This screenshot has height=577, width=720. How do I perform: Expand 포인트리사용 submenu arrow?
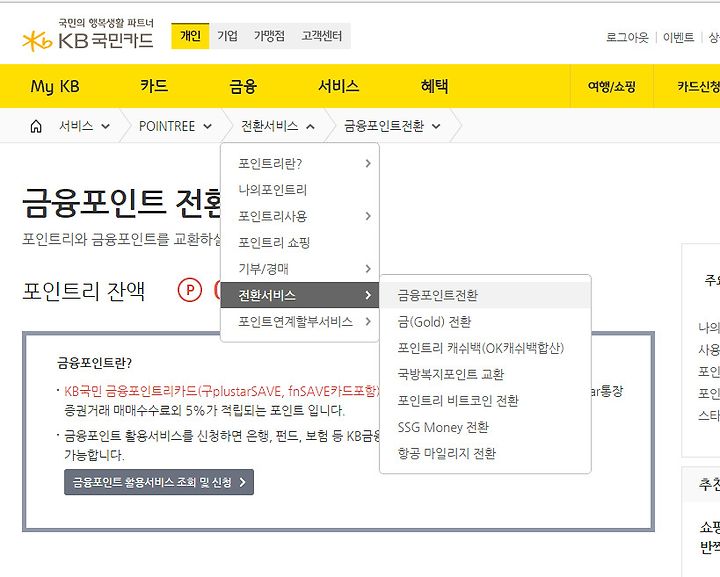tap(368, 216)
